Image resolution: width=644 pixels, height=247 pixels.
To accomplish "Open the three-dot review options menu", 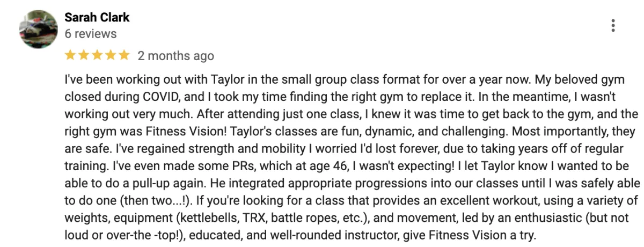I will coord(613,25).
